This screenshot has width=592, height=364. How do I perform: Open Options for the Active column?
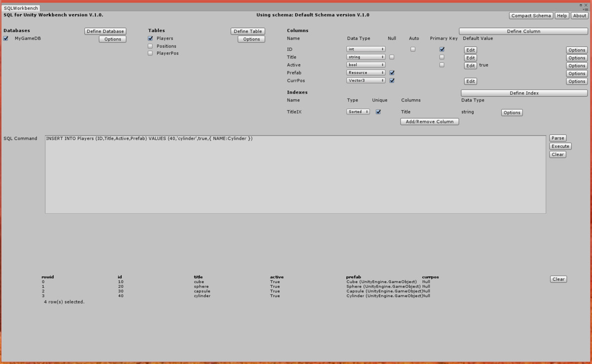(577, 66)
